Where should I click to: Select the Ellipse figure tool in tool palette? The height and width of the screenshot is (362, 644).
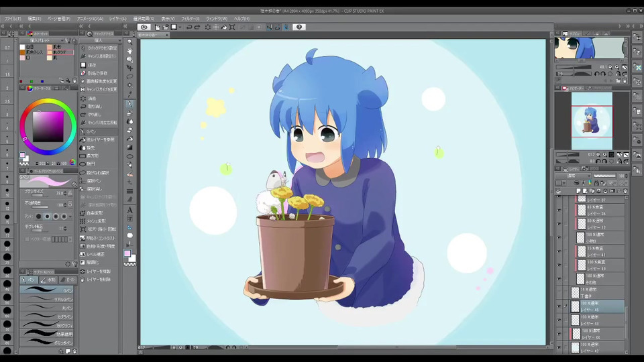[129, 156]
